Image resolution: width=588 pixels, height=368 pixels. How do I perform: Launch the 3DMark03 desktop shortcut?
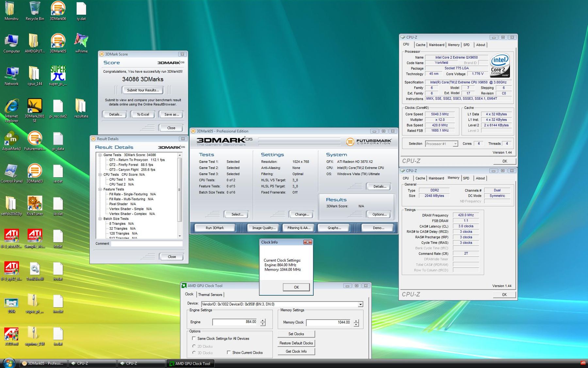tap(35, 173)
